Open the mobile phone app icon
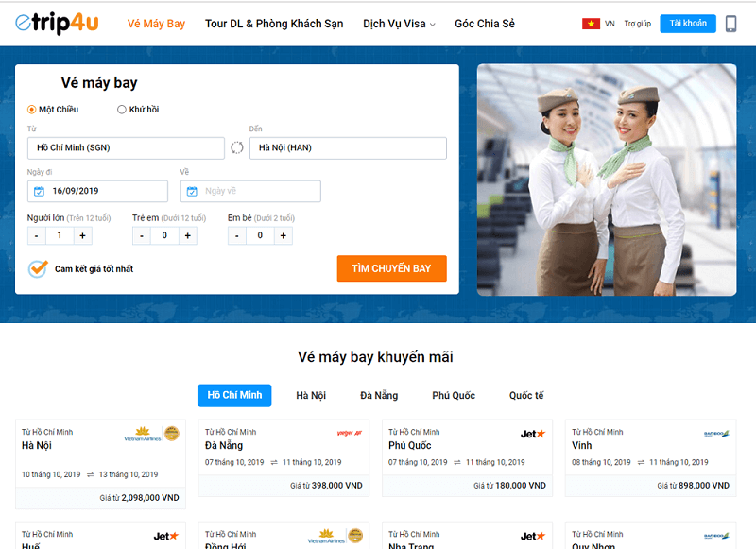The height and width of the screenshot is (549, 756). [730, 24]
